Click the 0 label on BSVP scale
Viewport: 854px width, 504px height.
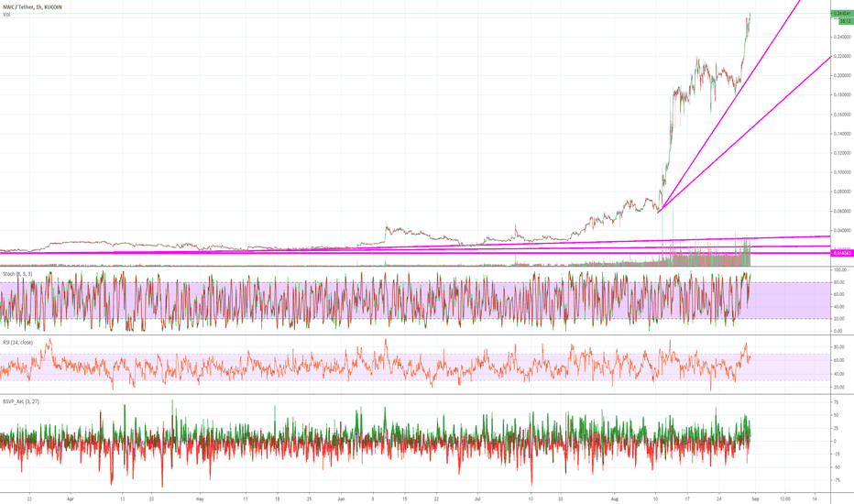click(x=835, y=442)
